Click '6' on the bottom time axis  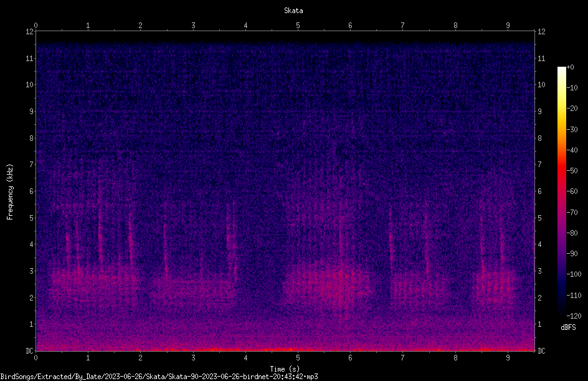pyautogui.click(x=350, y=358)
